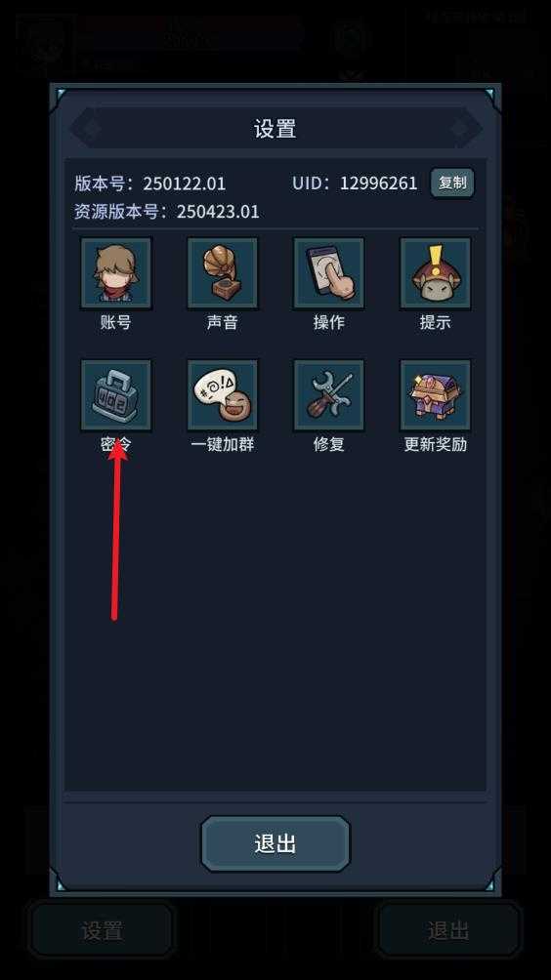This screenshot has height=980, width=551.
Task: Select the 一键加群 text label
Action: (x=222, y=444)
